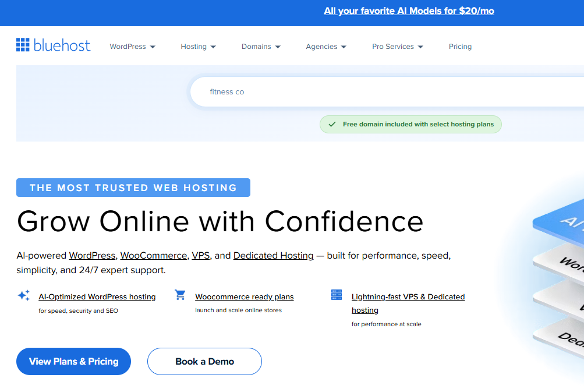
Task: Click THE MOST TRUSTED WEB HOSTING label
Action: pyautogui.click(x=133, y=188)
